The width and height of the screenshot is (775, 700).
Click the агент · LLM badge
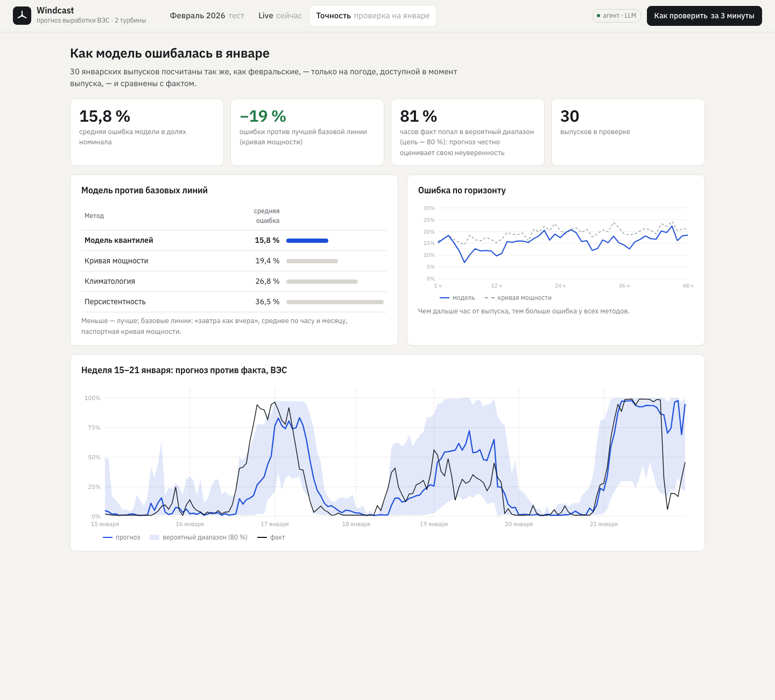617,16
